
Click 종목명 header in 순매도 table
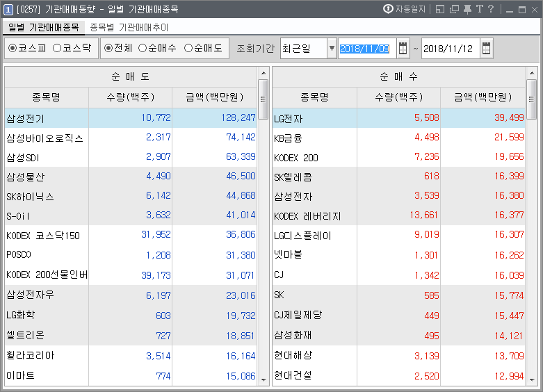[47, 97]
